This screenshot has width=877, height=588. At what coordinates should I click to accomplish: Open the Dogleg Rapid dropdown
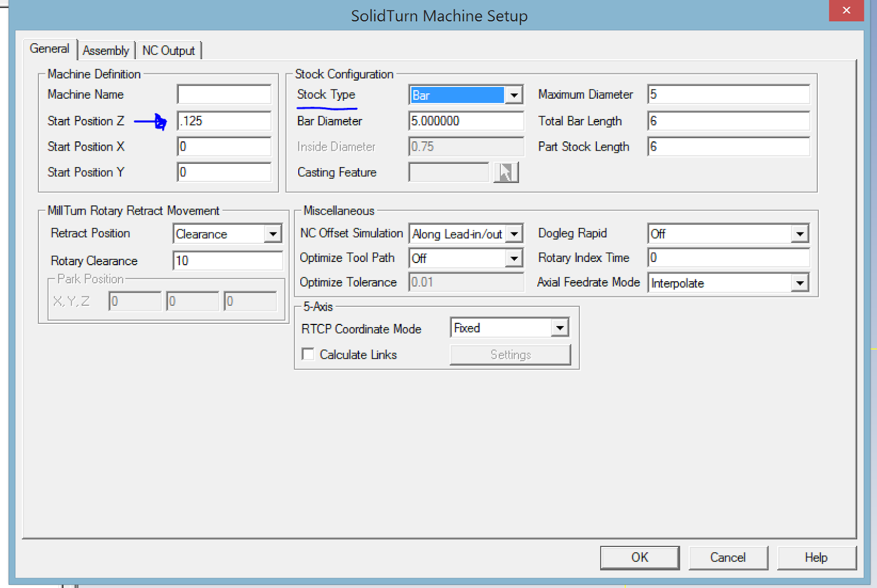pyautogui.click(x=800, y=234)
